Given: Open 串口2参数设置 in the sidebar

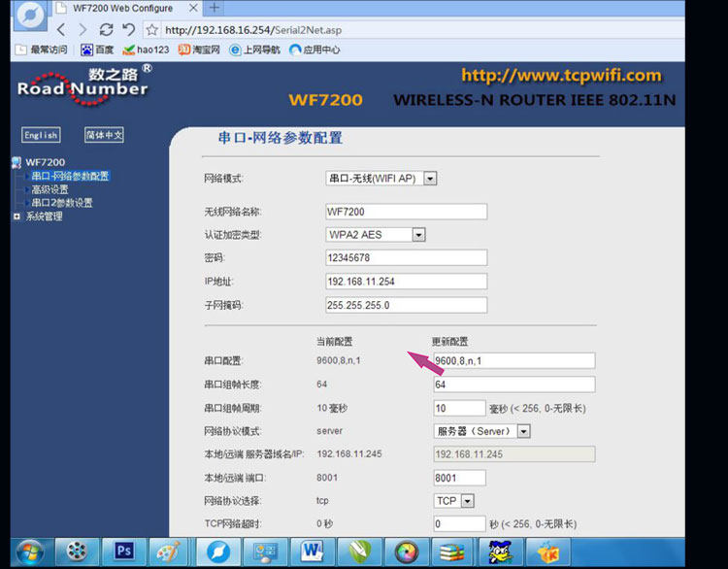Looking at the screenshot, I should click(62, 203).
